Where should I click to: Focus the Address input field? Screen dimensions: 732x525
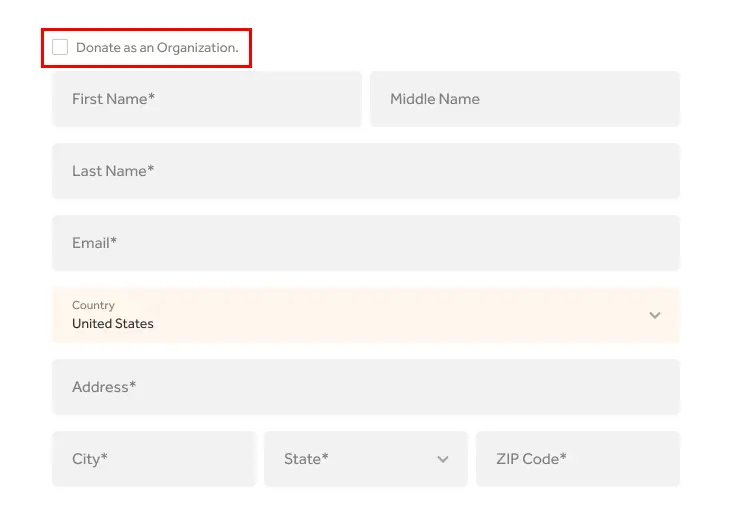pyautogui.click(x=365, y=387)
